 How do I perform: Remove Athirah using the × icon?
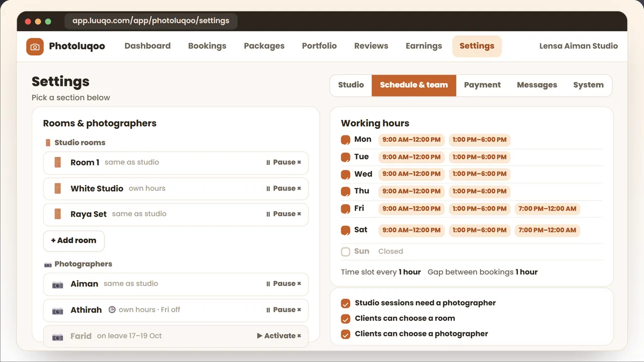pyautogui.click(x=299, y=310)
